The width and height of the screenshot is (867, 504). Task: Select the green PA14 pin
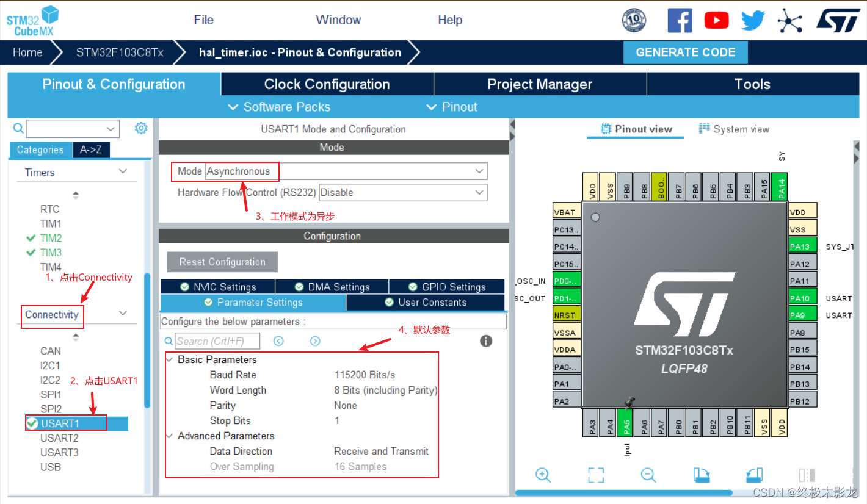click(x=780, y=187)
